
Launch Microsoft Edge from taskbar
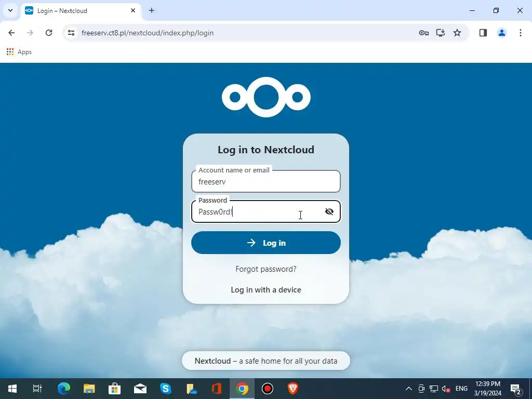click(63, 389)
